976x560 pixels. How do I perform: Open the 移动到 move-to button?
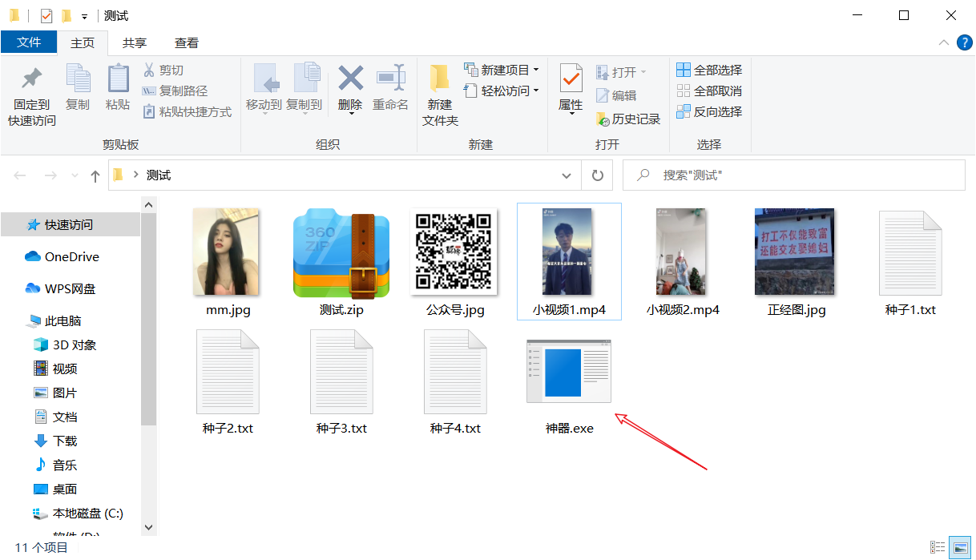coord(264,88)
